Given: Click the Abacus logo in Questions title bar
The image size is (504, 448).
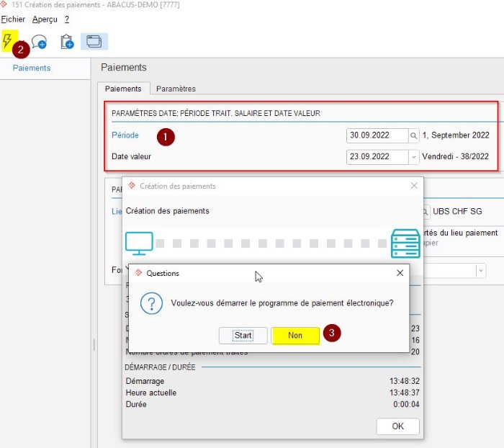Looking at the screenshot, I should click(138, 273).
